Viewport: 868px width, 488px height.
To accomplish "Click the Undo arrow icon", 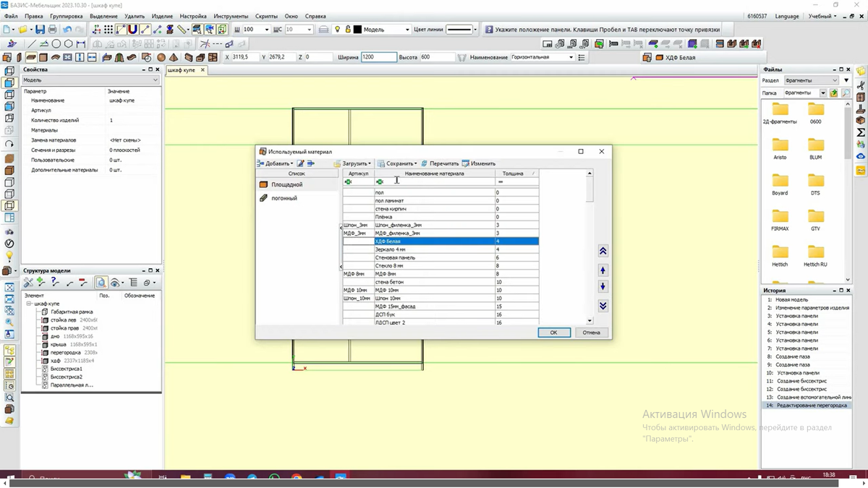I will [x=67, y=29].
